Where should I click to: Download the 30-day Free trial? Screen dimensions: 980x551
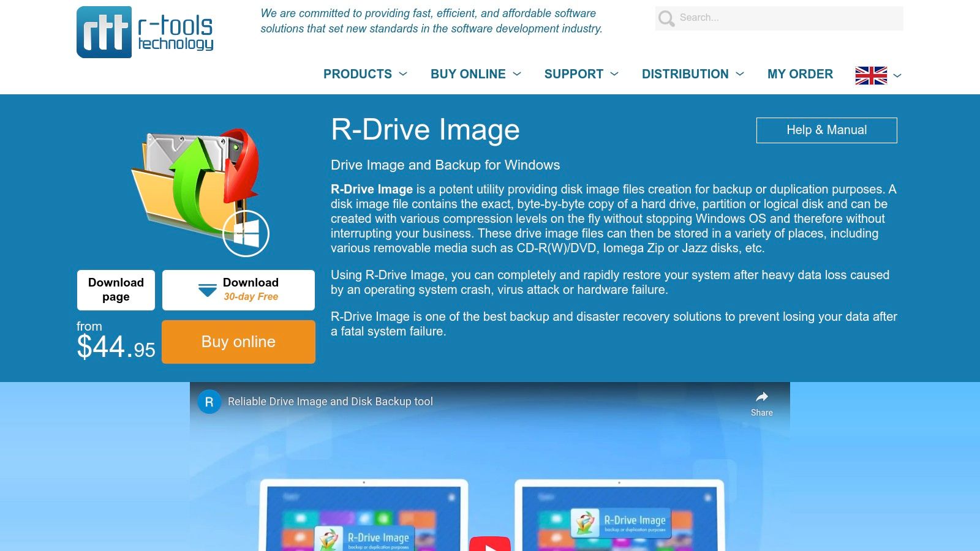[238, 290]
